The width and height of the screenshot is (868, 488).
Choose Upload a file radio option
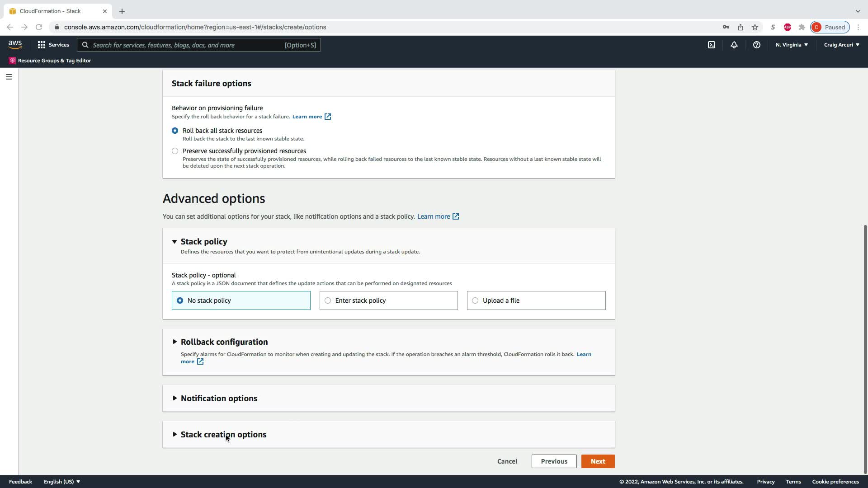[475, 300]
